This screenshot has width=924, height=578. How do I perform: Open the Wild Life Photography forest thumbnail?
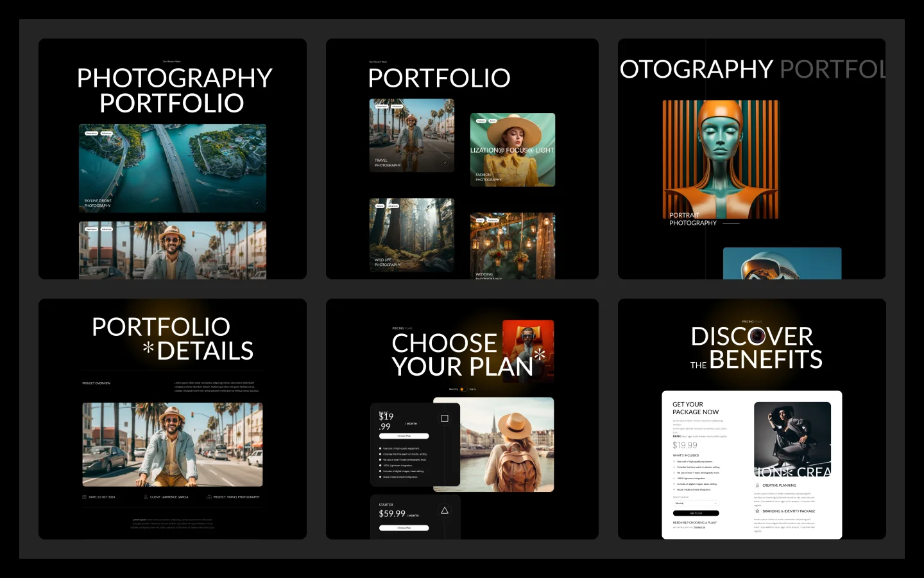[x=412, y=235]
